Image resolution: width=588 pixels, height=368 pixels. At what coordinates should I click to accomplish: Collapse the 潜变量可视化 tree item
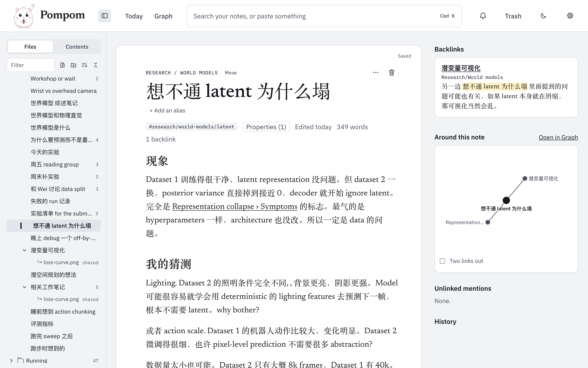click(24, 250)
